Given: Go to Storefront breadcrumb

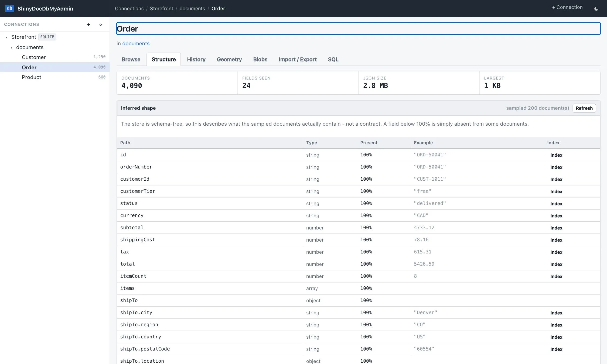Looking at the screenshot, I should (x=162, y=9).
